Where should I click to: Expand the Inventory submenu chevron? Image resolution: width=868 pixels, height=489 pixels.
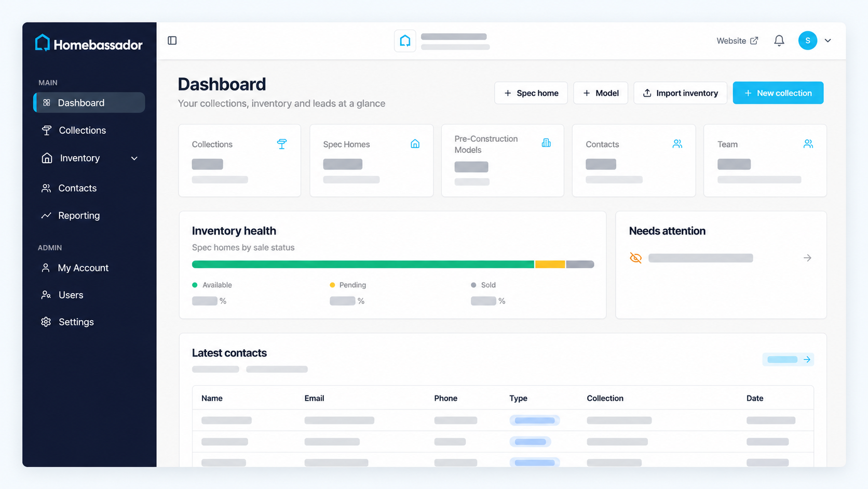click(x=134, y=158)
